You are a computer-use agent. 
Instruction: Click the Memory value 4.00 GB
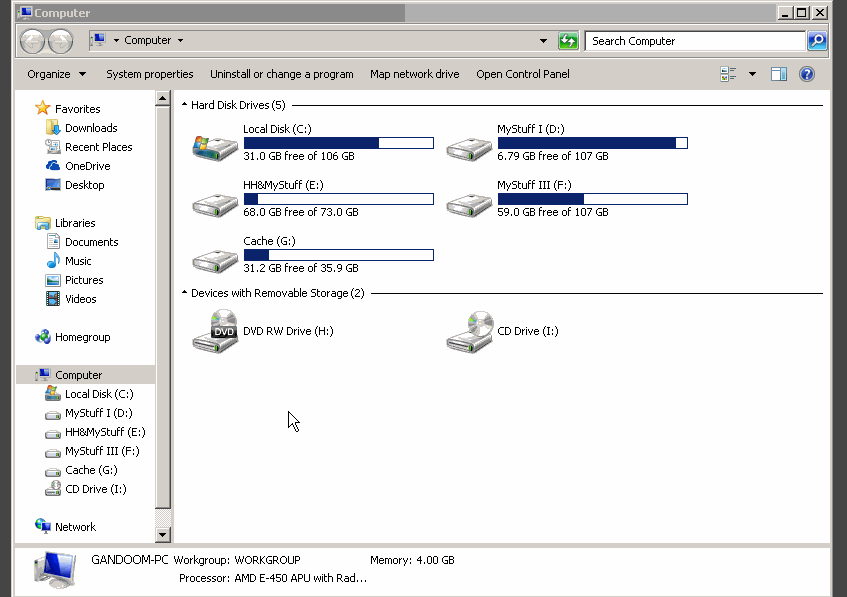[434, 560]
